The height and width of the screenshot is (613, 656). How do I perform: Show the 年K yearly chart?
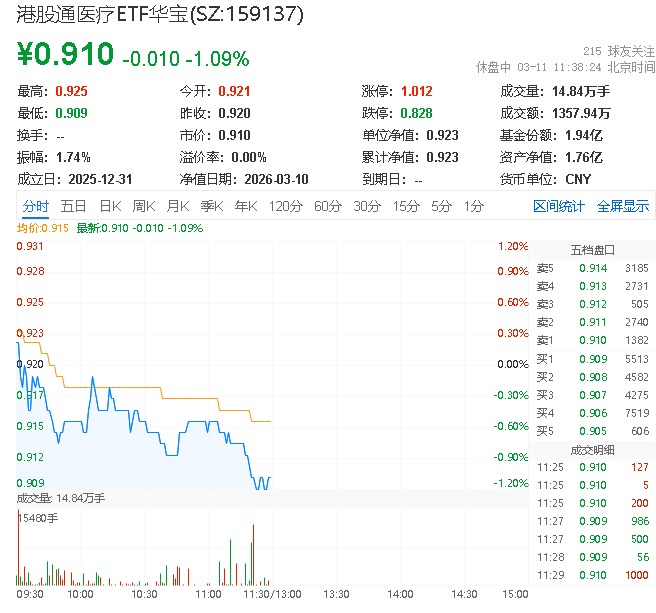245,206
